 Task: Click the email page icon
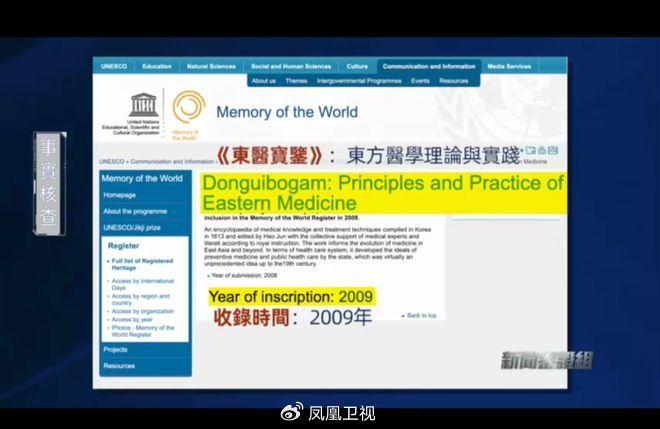[553, 150]
